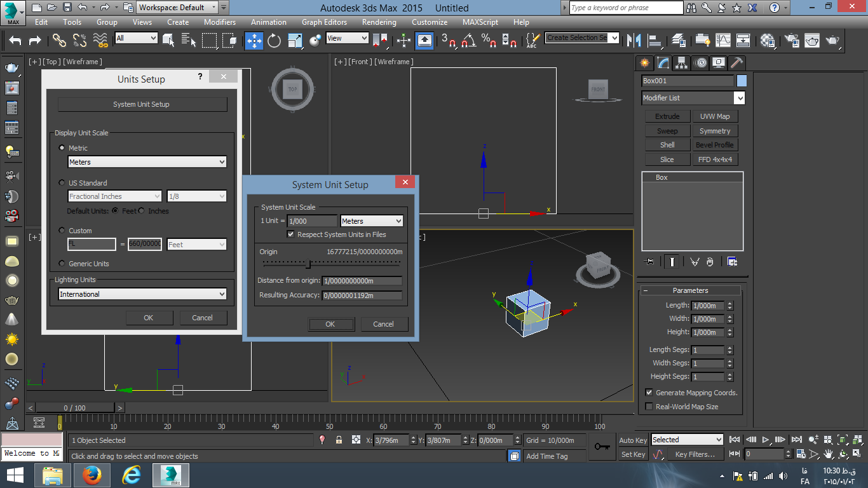868x488 pixels.
Task: Open Render Setup teapot icon
Action: [x=792, y=41]
